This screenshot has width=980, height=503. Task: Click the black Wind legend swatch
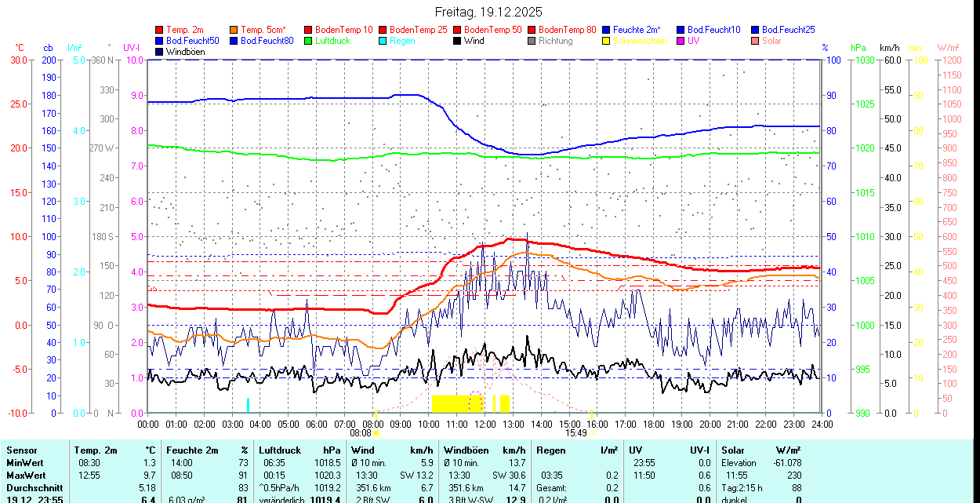point(458,41)
